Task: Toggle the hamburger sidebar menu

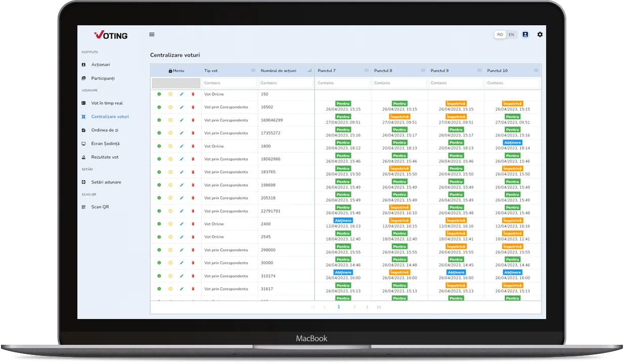Action: [x=152, y=34]
